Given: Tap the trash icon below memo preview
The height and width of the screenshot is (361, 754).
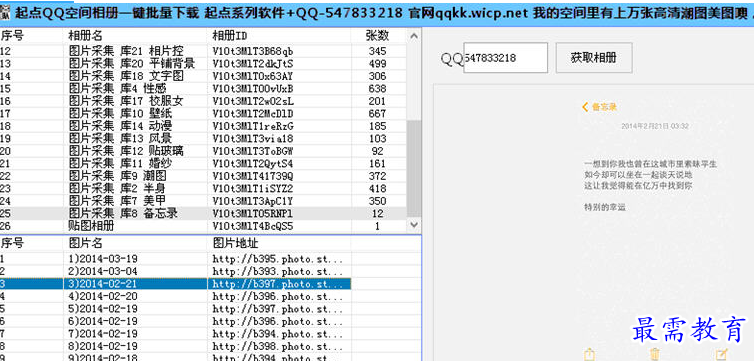Looking at the screenshot, I should [x=654, y=355].
